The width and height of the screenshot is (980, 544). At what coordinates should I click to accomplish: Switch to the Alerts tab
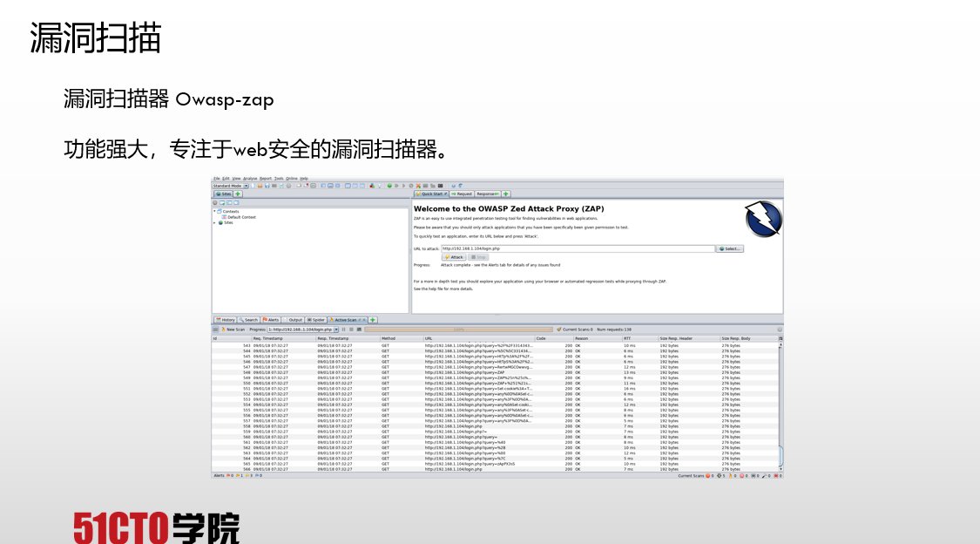[x=271, y=320]
